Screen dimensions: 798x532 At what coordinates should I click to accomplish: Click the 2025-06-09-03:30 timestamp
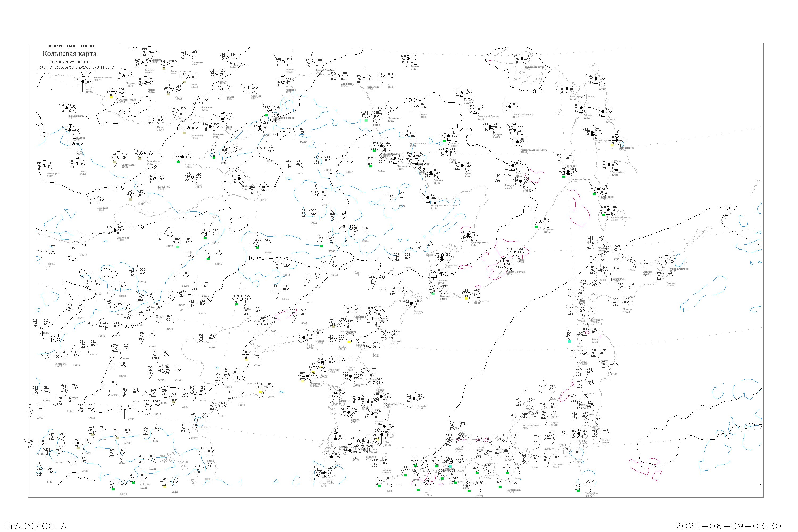[x=728, y=526]
